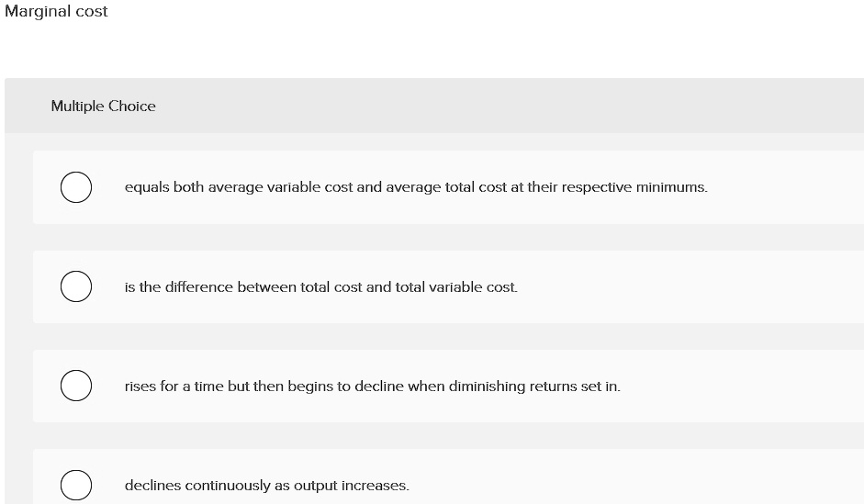
Task: Click the 'Multiple Choice' header label
Action: [104, 106]
